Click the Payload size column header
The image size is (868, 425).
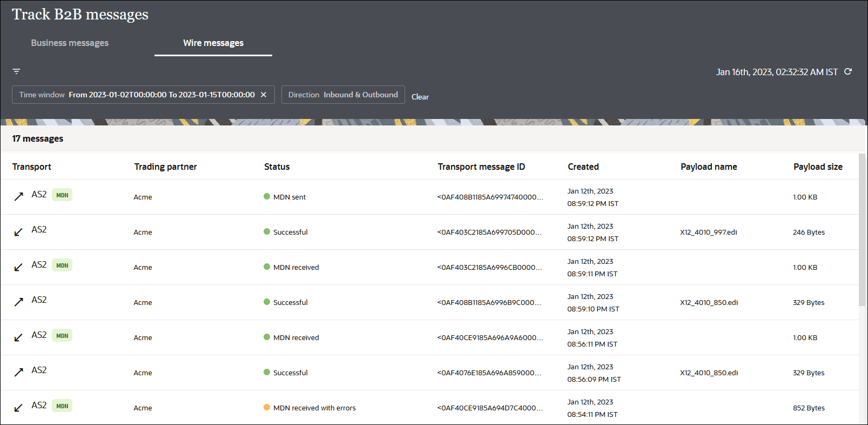(818, 167)
